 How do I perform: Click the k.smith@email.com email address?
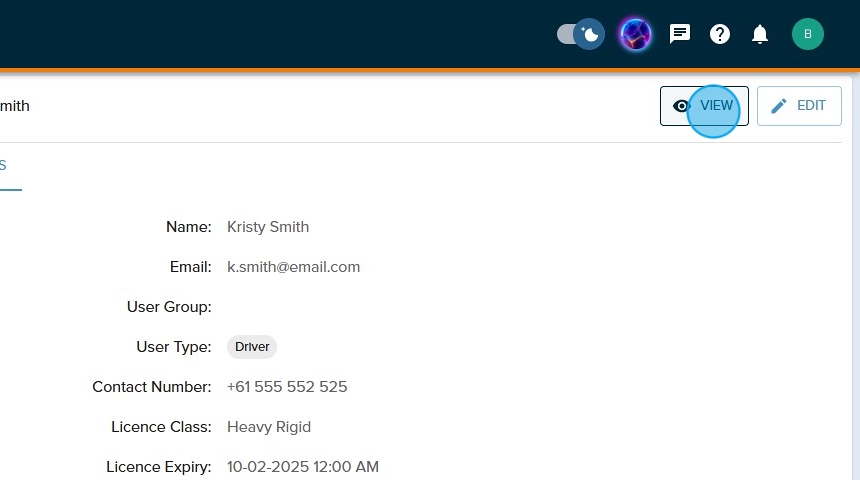[x=293, y=267]
